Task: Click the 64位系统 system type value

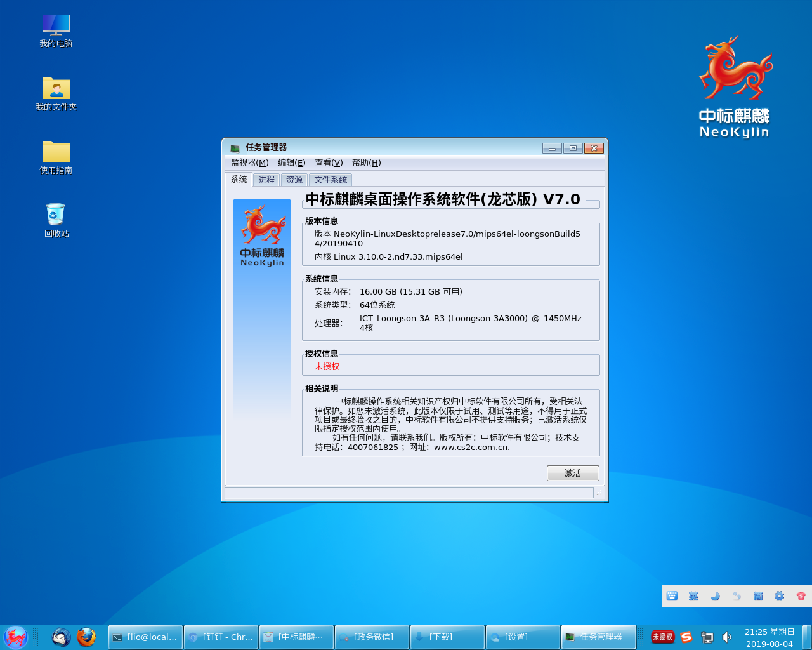Action: click(x=377, y=305)
